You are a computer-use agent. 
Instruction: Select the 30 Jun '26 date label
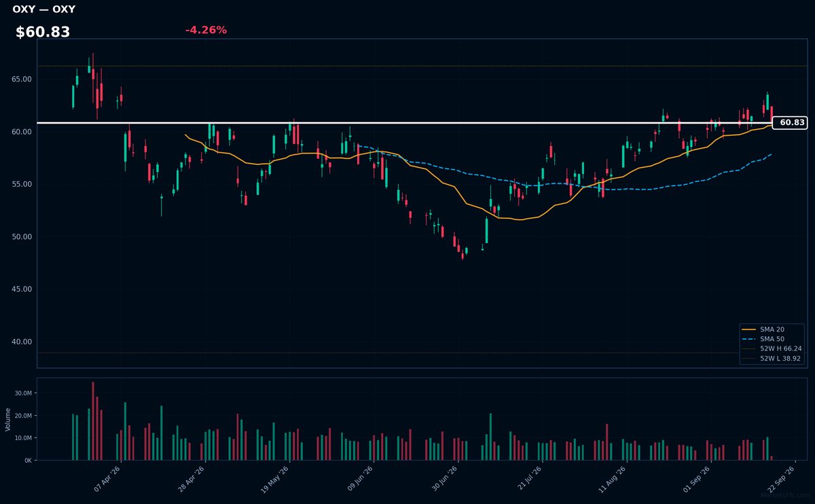pos(443,479)
